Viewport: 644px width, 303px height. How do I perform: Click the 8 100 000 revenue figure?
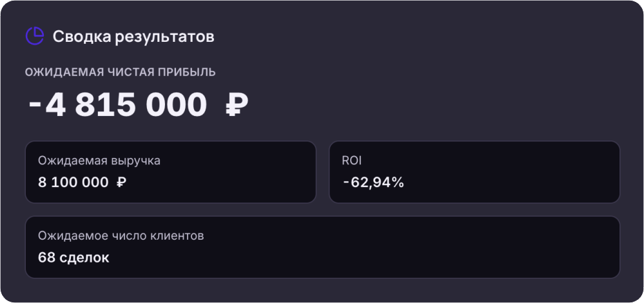73,182
